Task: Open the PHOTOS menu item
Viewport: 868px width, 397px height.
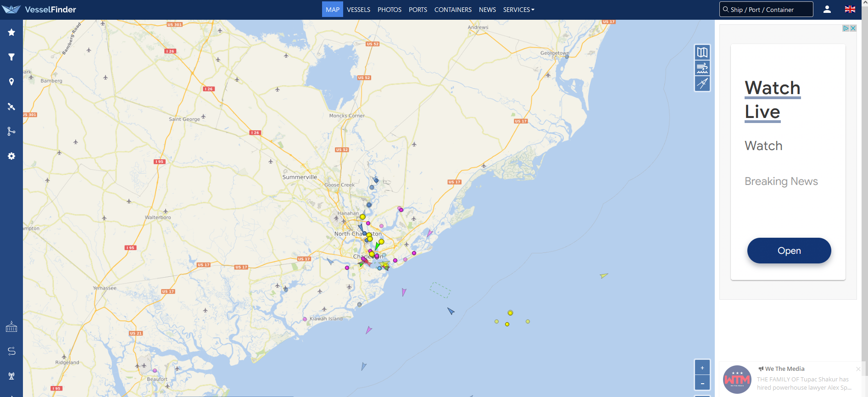Action: pos(389,10)
